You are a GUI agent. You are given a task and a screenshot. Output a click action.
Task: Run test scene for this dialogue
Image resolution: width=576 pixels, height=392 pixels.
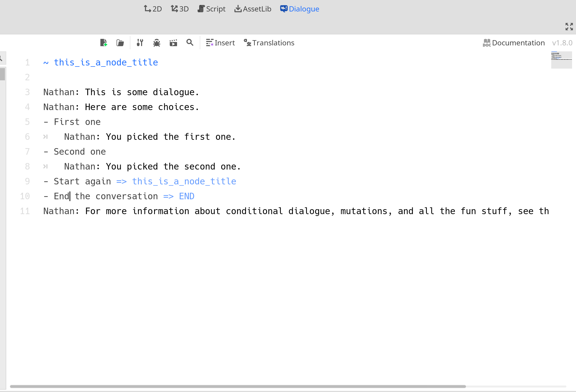pyautogui.click(x=173, y=43)
